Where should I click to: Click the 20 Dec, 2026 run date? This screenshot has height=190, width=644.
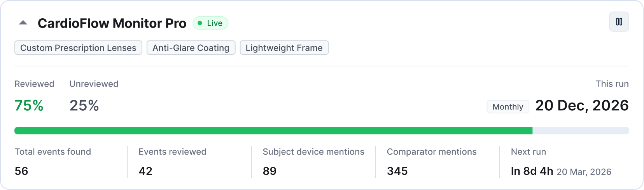tap(582, 105)
